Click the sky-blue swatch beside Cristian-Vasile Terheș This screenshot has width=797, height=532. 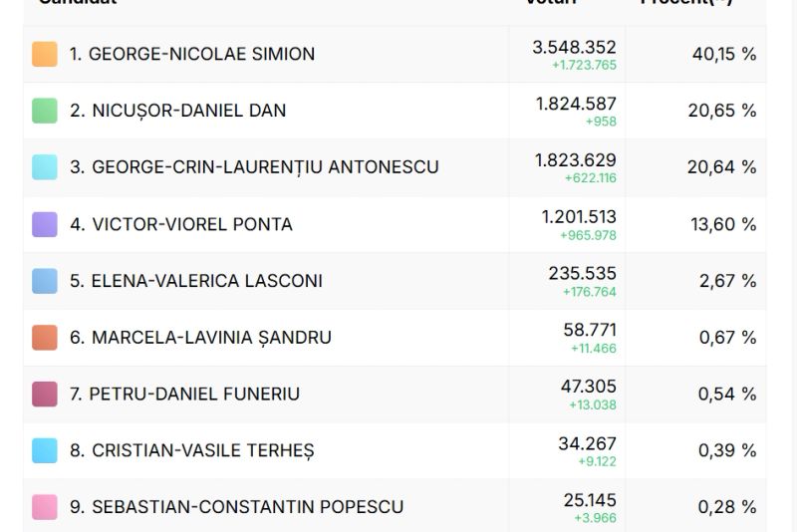coord(45,451)
